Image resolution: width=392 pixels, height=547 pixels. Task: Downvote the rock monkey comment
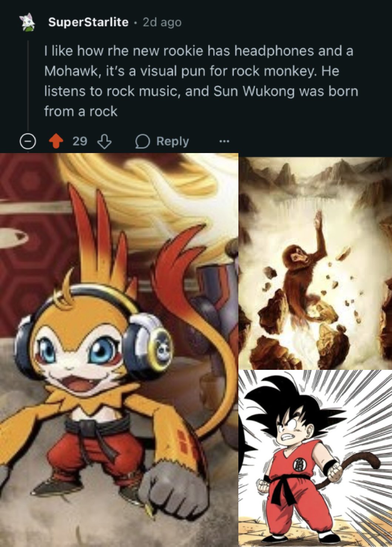point(104,141)
